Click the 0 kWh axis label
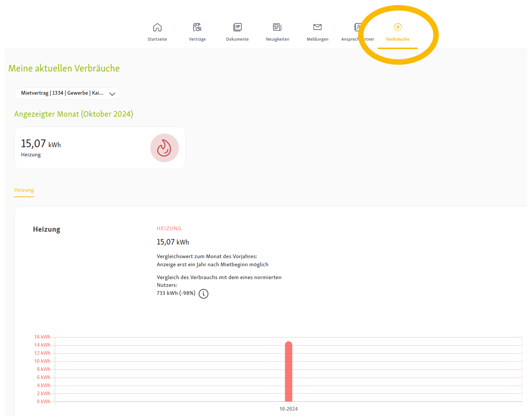The image size is (532, 420). pyautogui.click(x=44, y=402)
